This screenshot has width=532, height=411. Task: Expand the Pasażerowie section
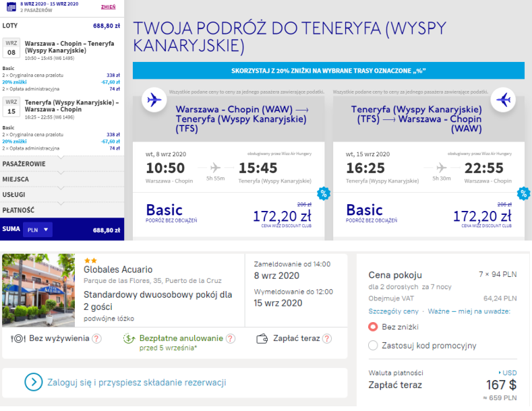tap(24, 164)
